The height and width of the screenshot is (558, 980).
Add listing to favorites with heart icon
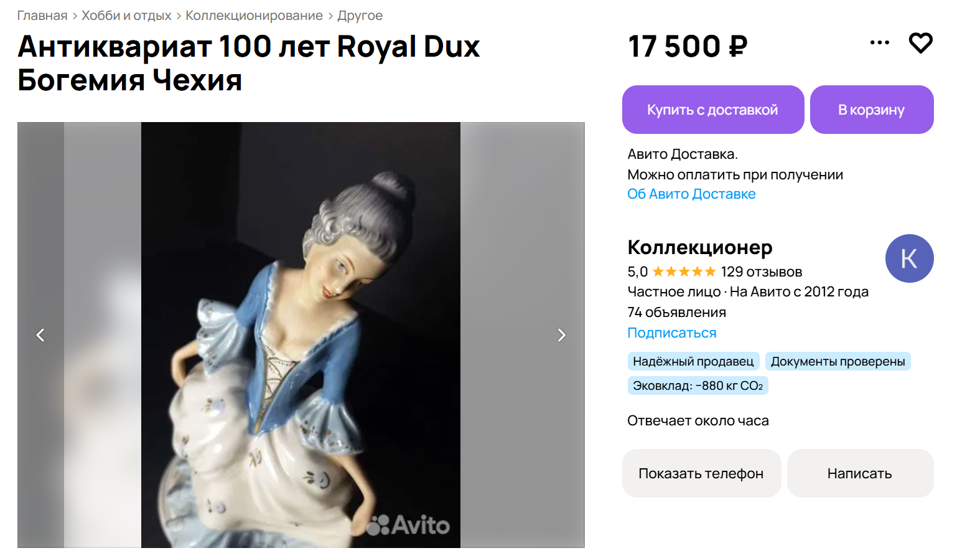(x=920, y=43)
